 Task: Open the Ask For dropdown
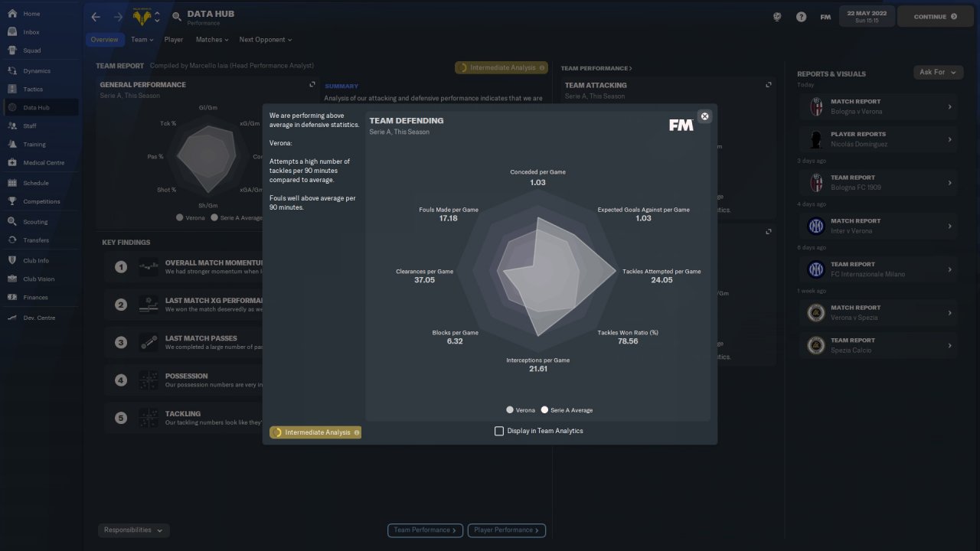(938, 72)
